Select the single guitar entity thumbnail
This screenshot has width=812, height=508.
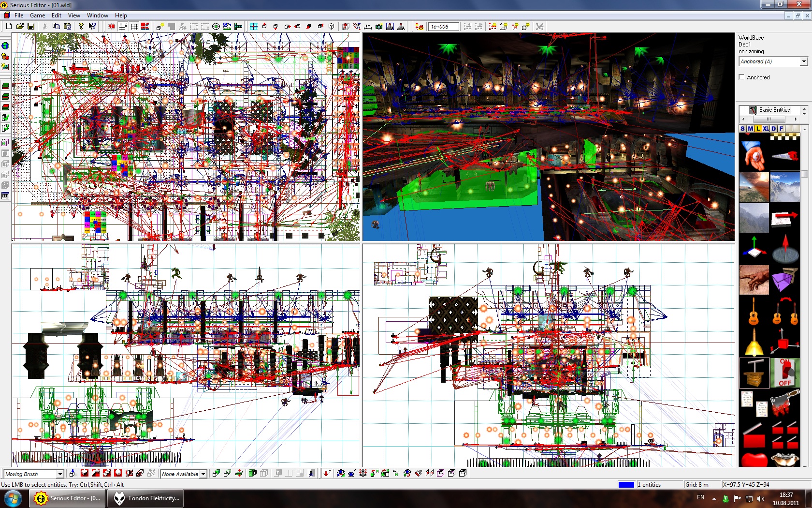point(754,311)
